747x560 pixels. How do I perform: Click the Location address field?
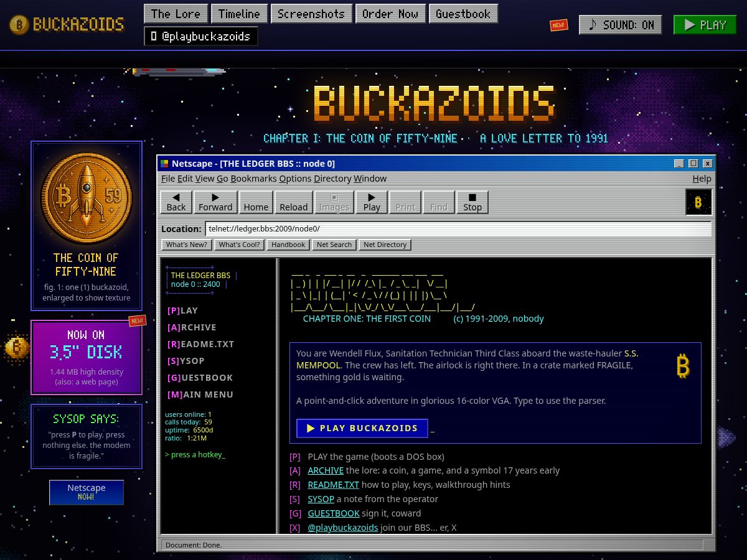(x=458, y=228)
